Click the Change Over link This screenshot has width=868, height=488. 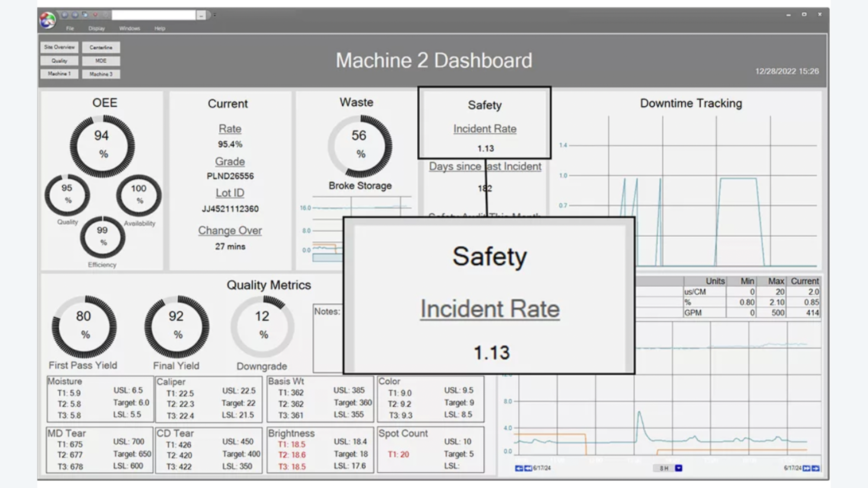click(230, 230)
